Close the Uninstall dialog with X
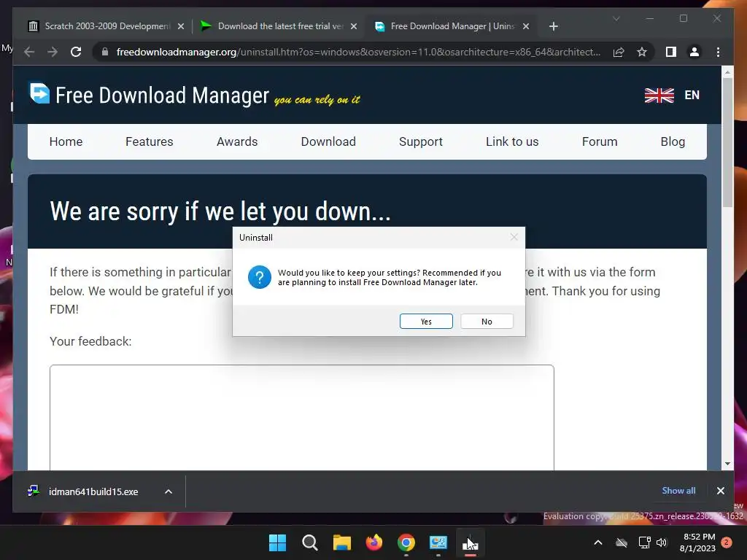This screenshot has height=560, width=747. tap(514, 237)
